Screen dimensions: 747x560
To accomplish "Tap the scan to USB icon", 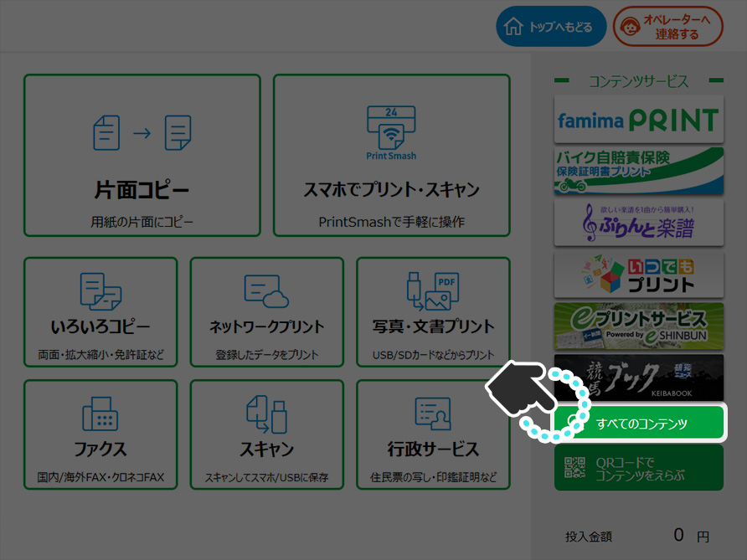I will pos(266,414).
